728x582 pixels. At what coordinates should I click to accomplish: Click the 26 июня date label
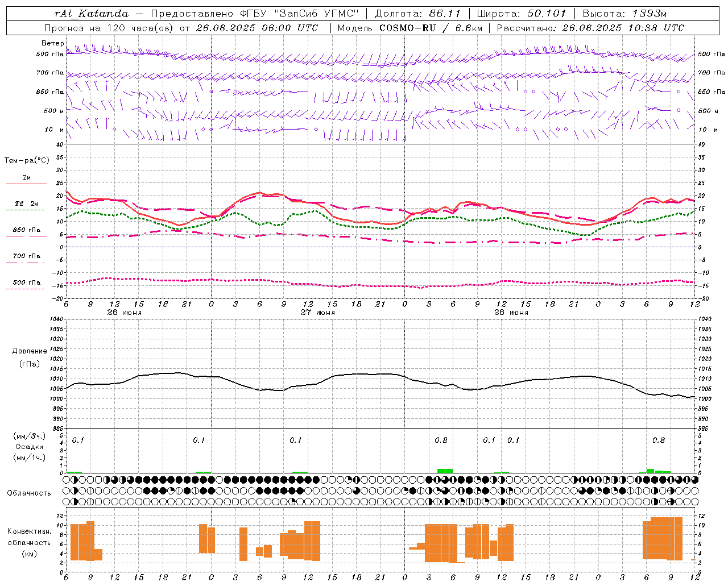[x=125, y=313]
